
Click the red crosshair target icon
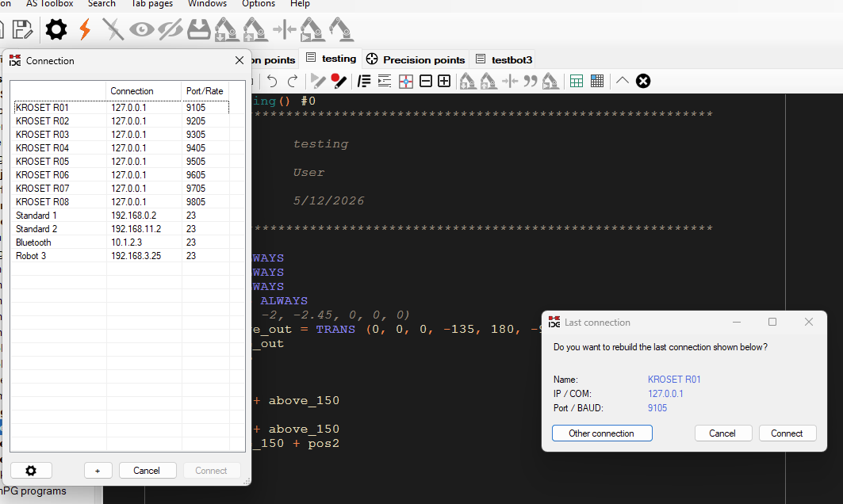[x=406, y=81]
